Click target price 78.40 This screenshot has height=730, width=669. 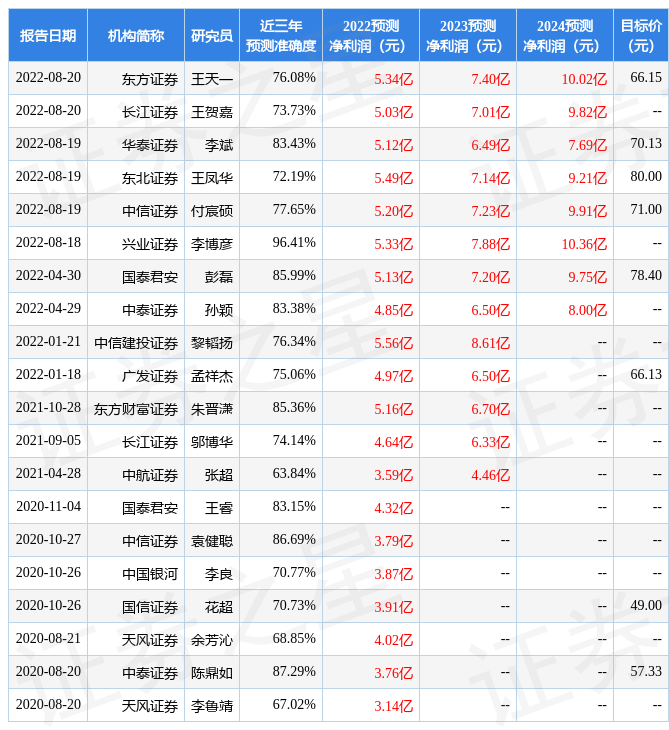click(646, 276)
